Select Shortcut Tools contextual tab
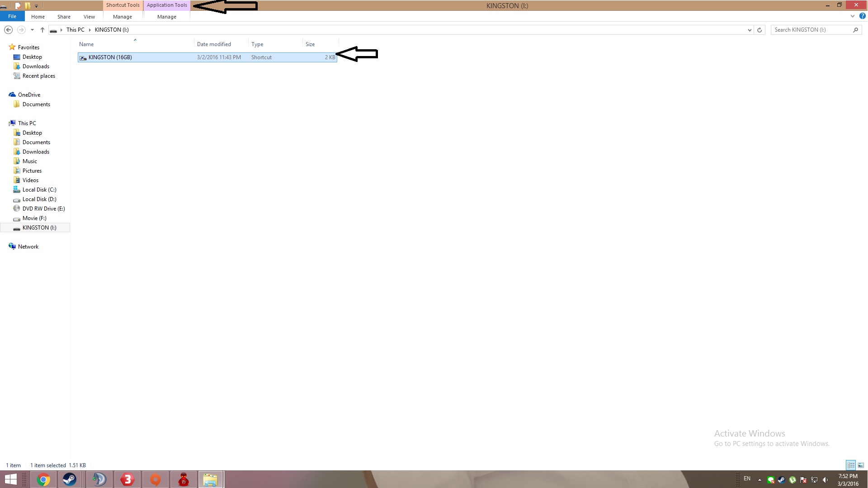This screenshot has width=868, height=488. click(x=123, y=5)
